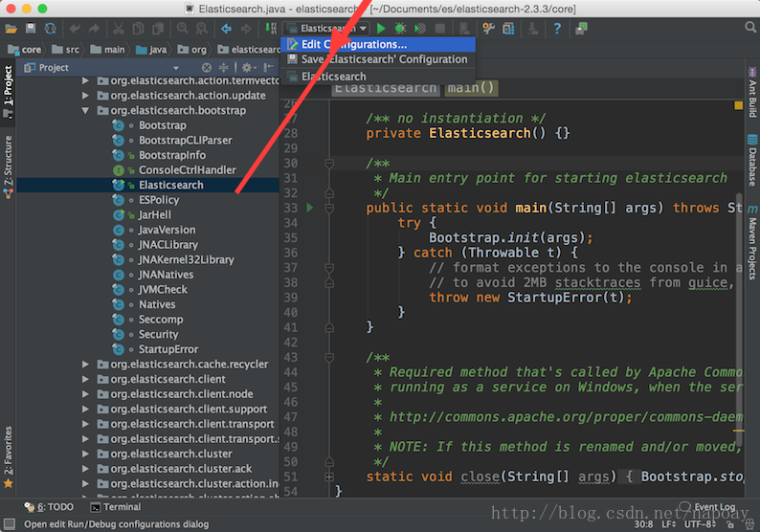Click the Replace toolbar icon
This screenshot has width=760, height=532.
tap(202, 29)
